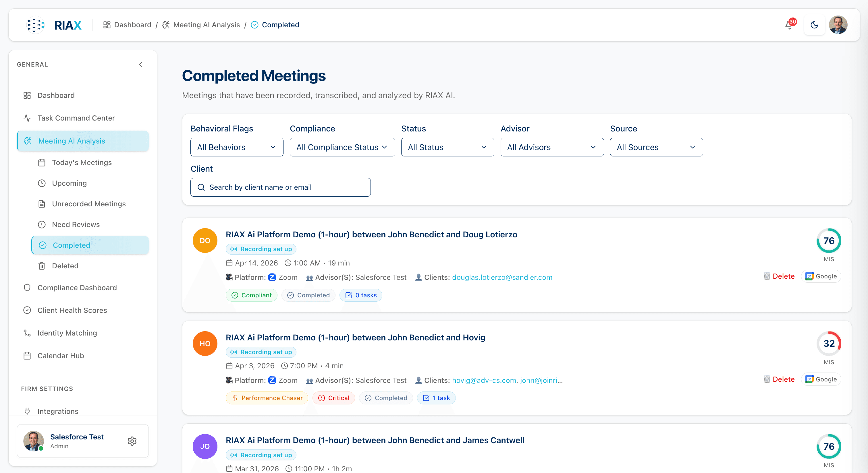Screen dimensions: 868x473
Task: Open Identity Matching
Action: pyautogui.click(x=83, y=333)
